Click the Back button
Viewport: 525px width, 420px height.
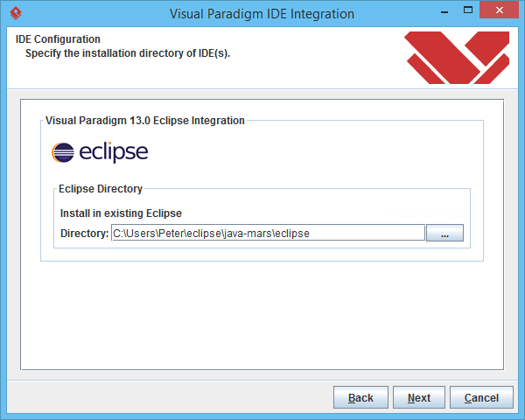pos(360,397)
